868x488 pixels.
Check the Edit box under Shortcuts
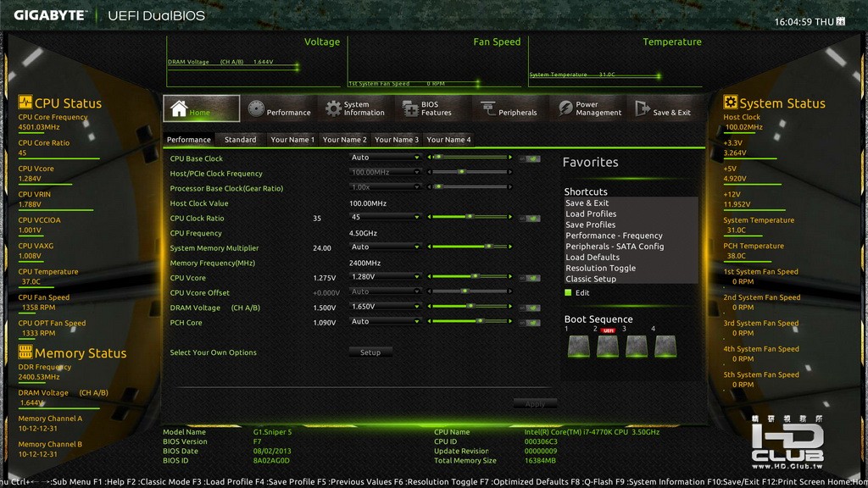(568, 292)
